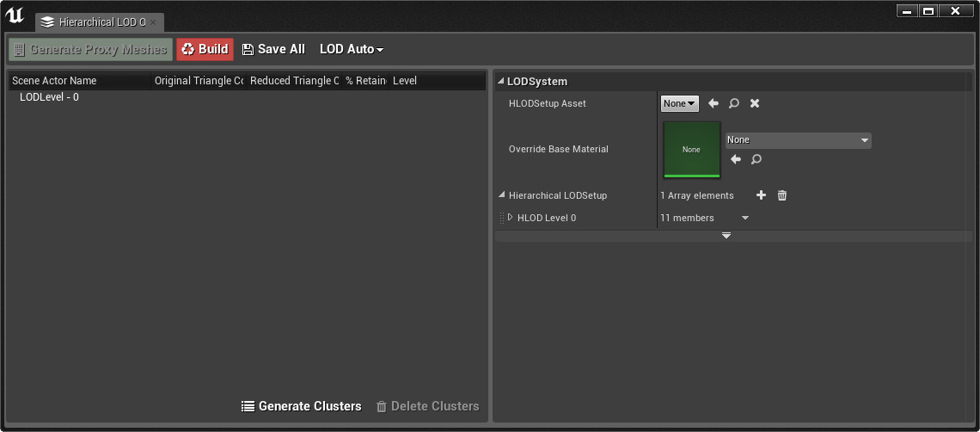Image resolution: width=980 pixels, height=432 pixels.
Task: Open Override Base Material None combo box
Action: (798, 140)
